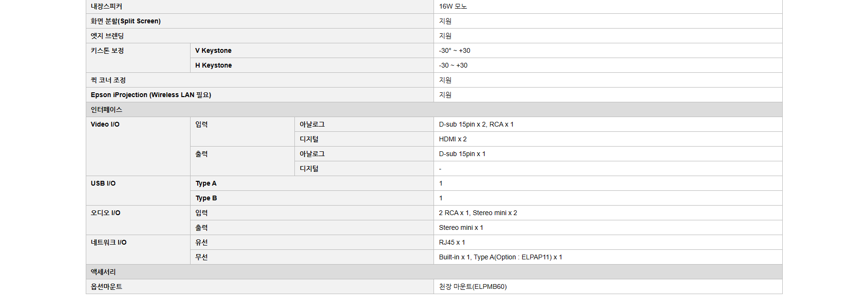Click the 퀵 코너 조정 label
Screen dimensions: 868x296
[108, 80]
